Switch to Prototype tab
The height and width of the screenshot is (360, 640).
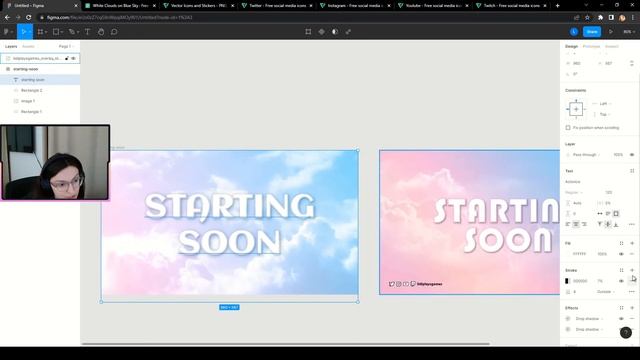591,47
